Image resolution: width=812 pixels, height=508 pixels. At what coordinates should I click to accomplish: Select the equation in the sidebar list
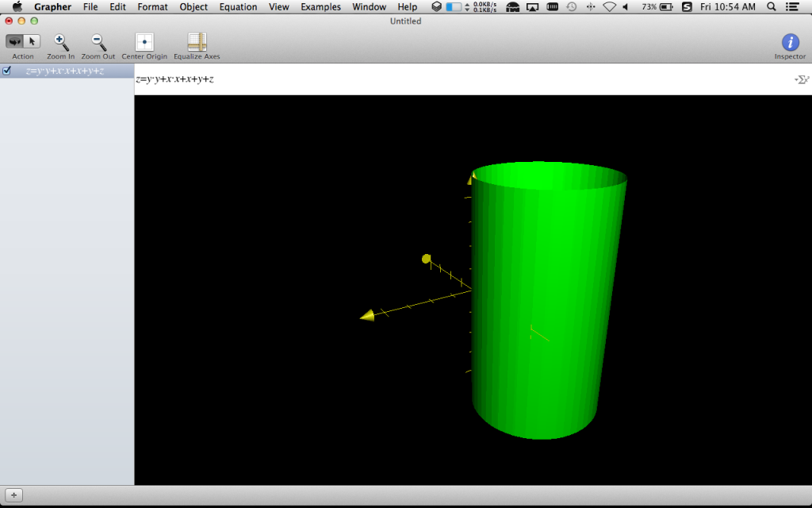tap(65, 71)
